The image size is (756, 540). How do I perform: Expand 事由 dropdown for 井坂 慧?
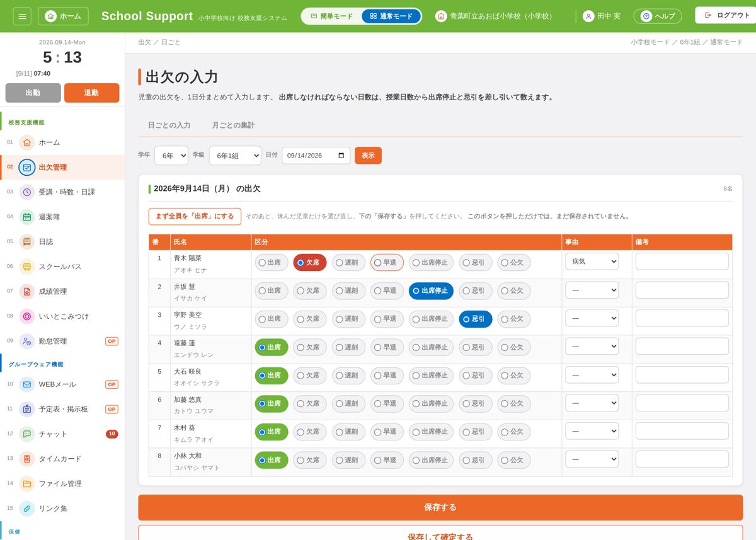pos(592,290)
